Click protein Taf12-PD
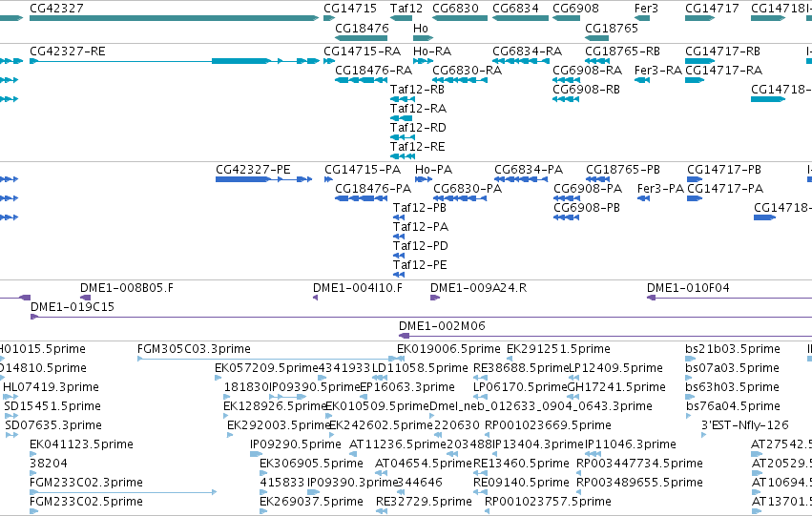Screen dimensions: 812x516 click(x=421, y=246)
